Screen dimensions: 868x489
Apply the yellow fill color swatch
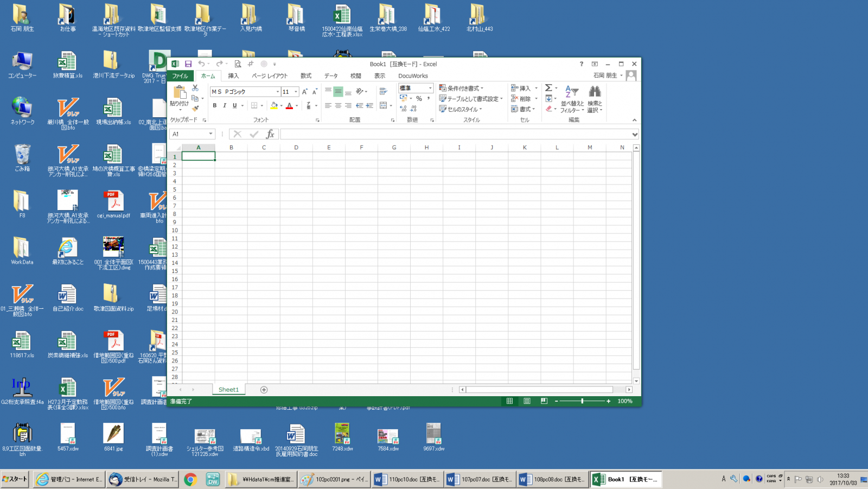[x=274, y=106]
